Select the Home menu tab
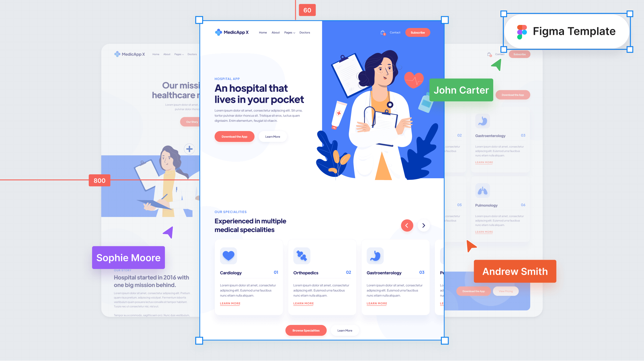 (263, 32)
